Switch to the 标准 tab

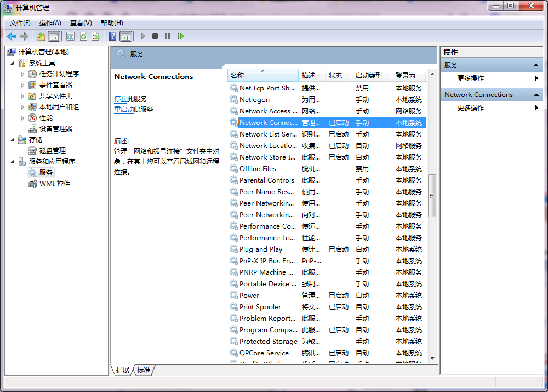143,370
